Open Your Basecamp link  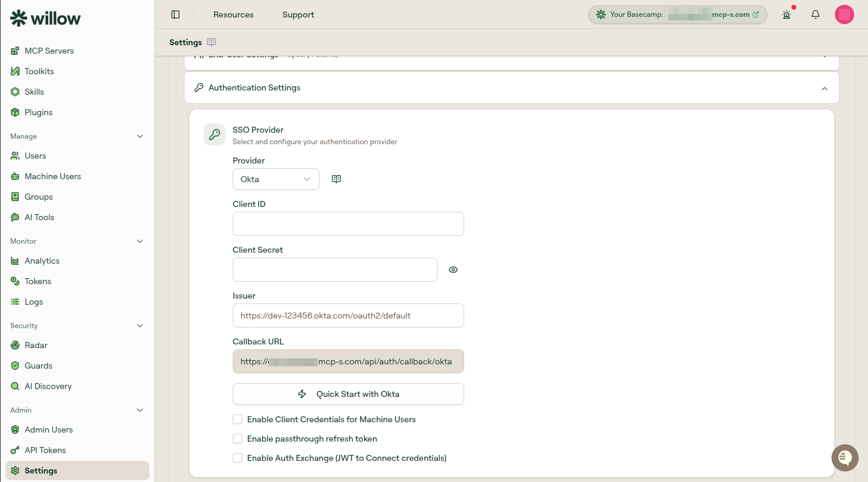point(678,14)
